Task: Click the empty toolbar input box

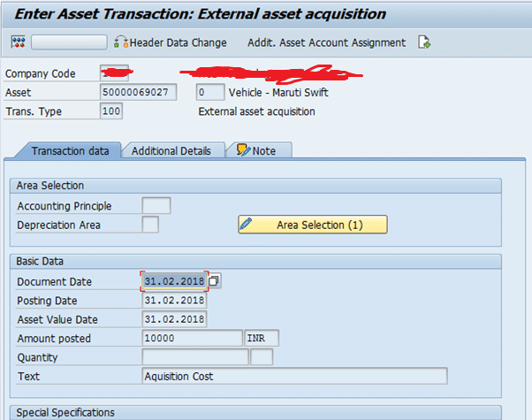Action: pyautogui.click(x=69, y=42)
